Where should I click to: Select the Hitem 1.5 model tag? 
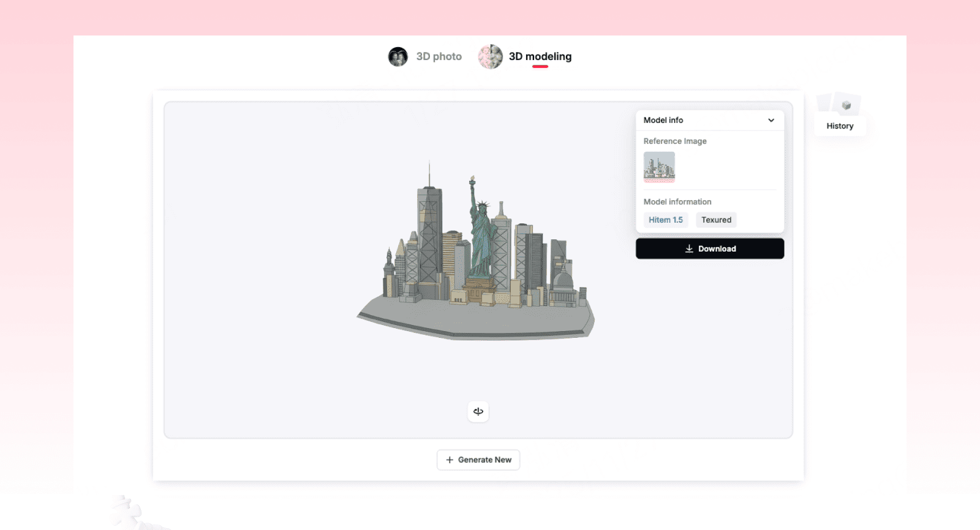click(x=665, y=220)
